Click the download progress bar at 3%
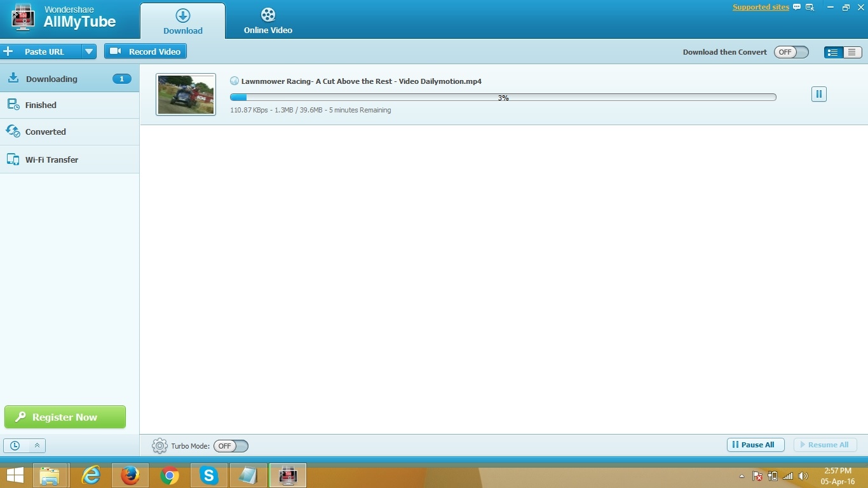This screenshot has height=488, width=868. pos(503,97)
